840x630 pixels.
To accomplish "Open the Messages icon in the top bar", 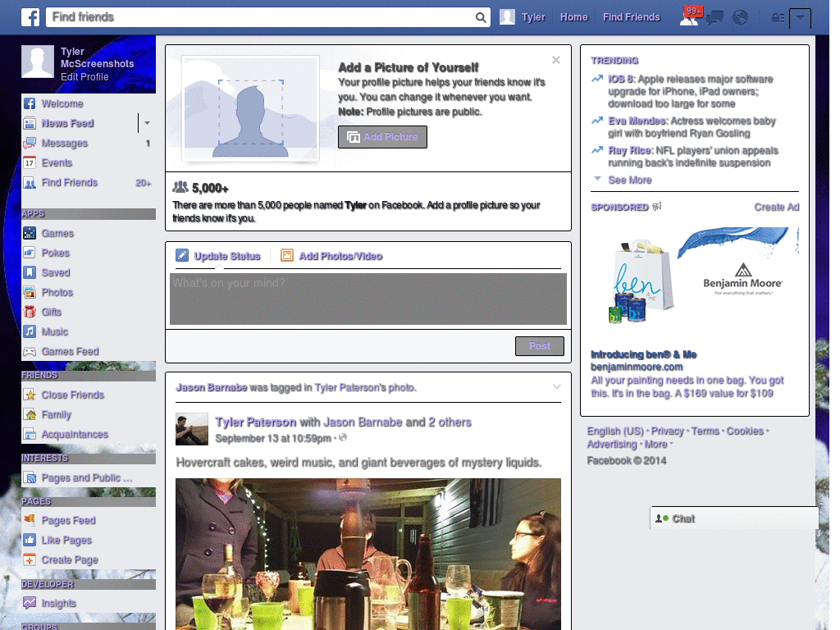I will tap(714, 17).
